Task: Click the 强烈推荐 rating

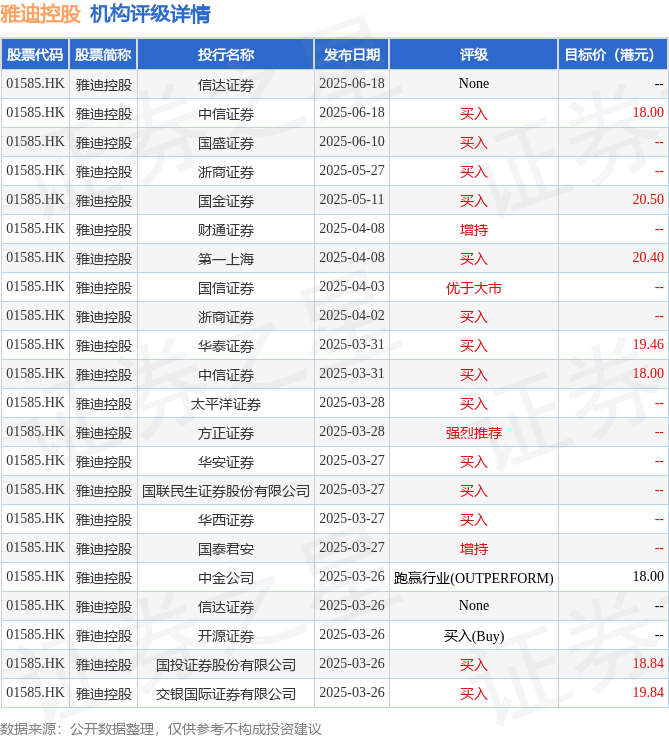Action: 474,433
